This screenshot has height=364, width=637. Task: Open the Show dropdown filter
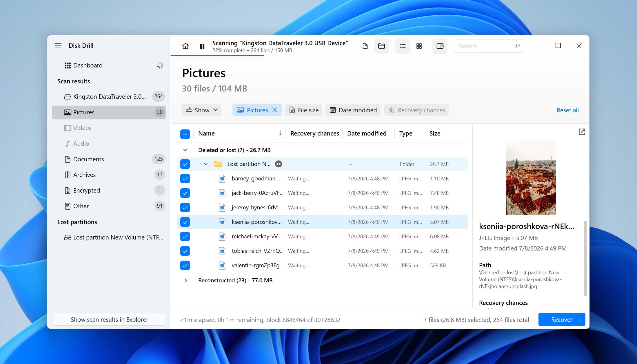pyautogui.click(x=201, y=110)
